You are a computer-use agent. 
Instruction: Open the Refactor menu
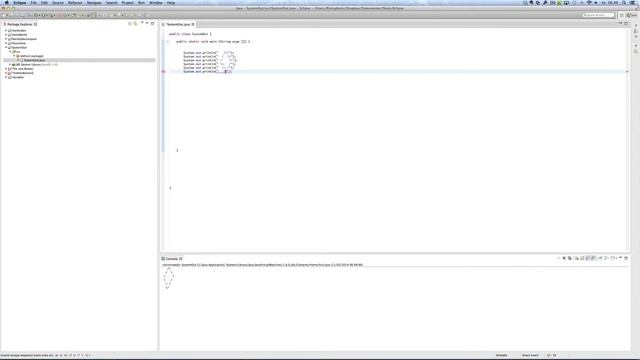(75, 2)
